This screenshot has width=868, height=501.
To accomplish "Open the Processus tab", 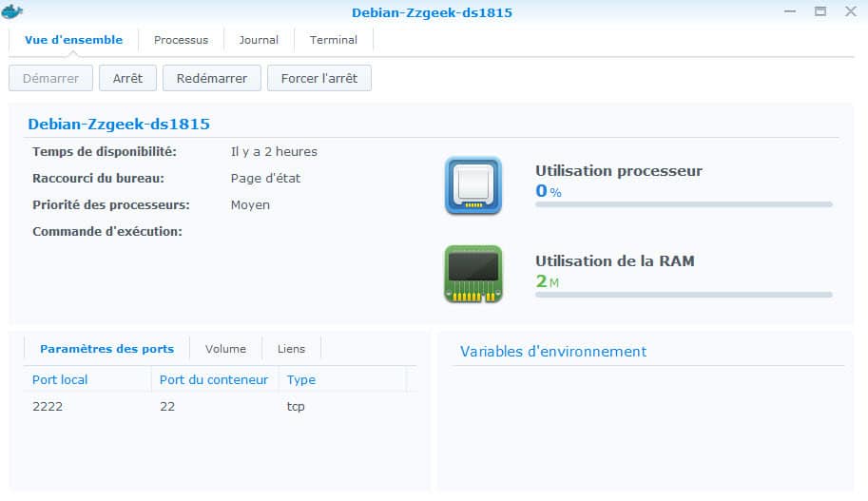I will click(x=181, y=40).
